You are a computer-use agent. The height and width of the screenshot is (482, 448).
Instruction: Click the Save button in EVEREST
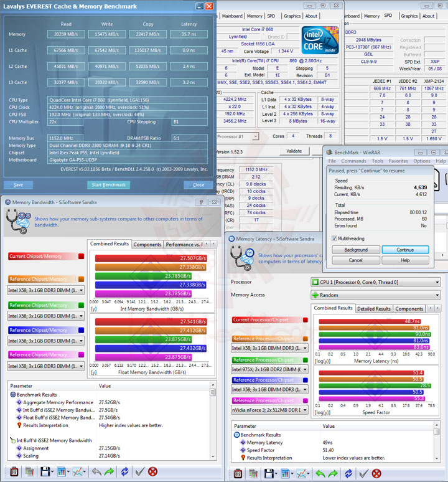click(x=18, y=185)
